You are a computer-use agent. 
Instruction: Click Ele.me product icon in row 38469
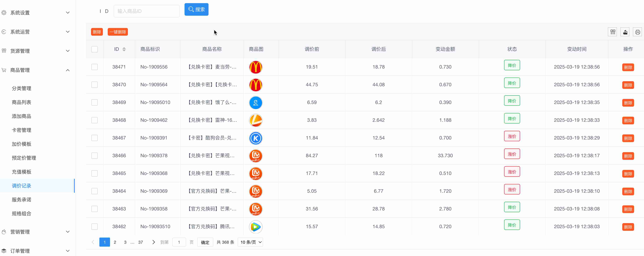click(255, 103)
